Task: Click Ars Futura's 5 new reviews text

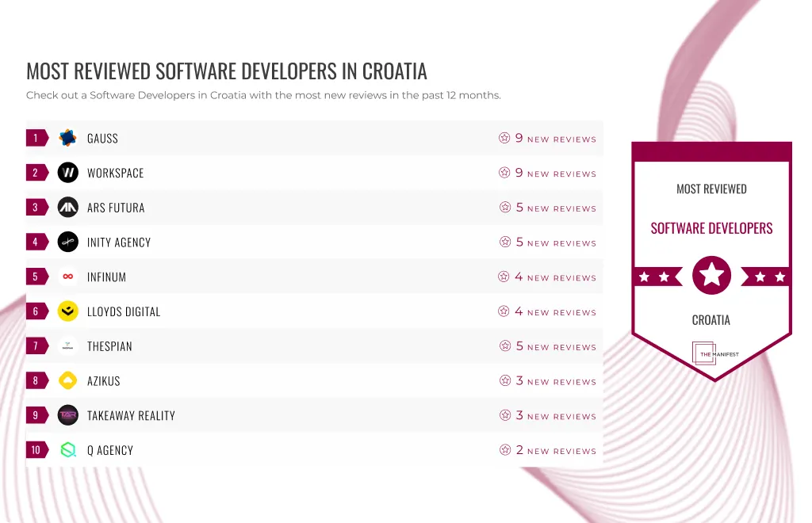Action: [556, 208]
